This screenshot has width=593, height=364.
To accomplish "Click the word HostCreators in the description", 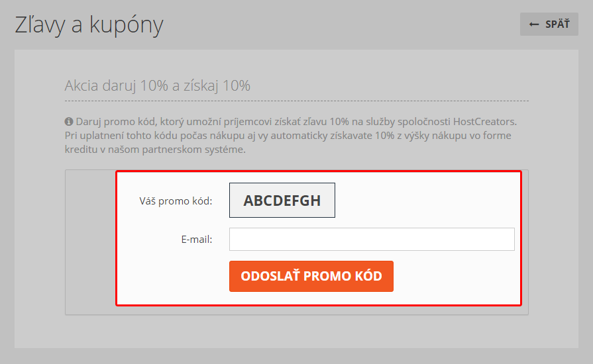I will pos(484,122).
